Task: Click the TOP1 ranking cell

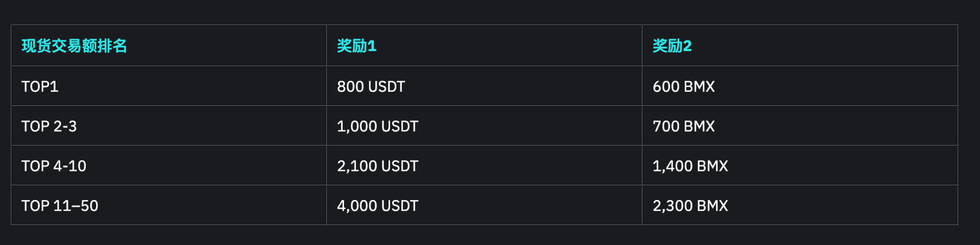Action: pos(40,86)
